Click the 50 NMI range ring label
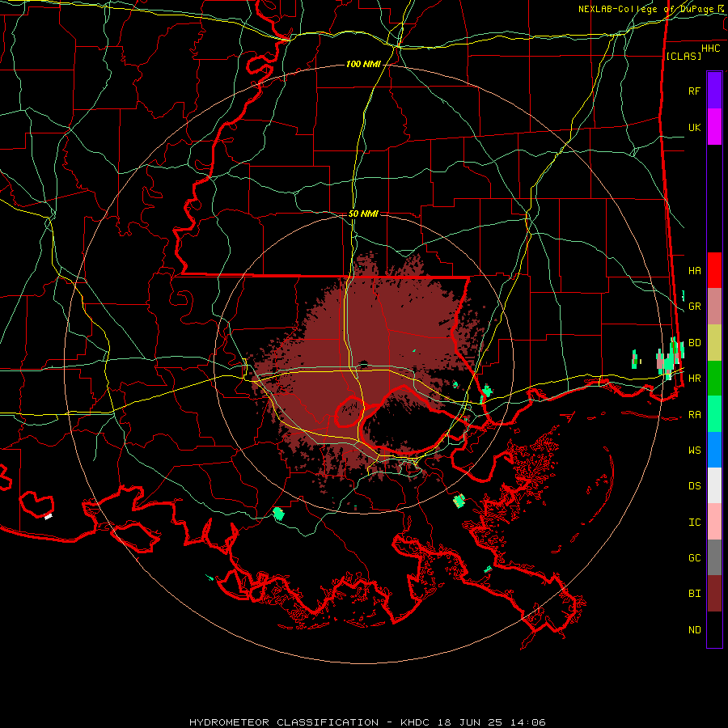Screen dimensions: 728x728 point(363,214)
